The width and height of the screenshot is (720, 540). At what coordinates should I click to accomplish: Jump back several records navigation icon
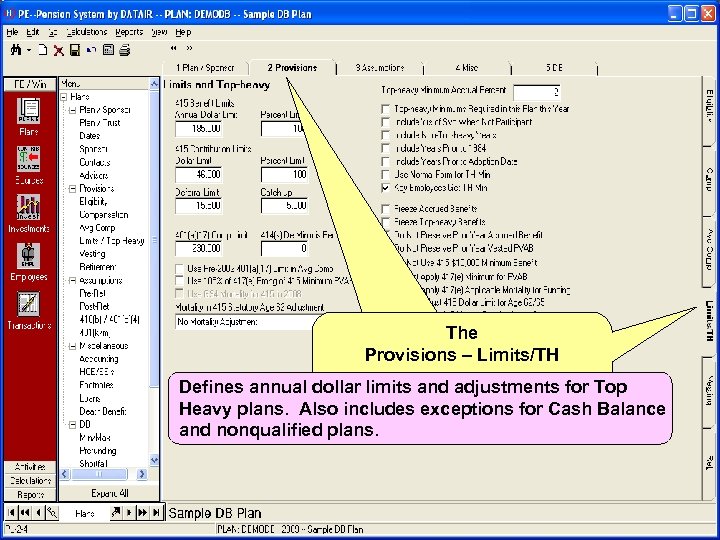tap(25, 512)
